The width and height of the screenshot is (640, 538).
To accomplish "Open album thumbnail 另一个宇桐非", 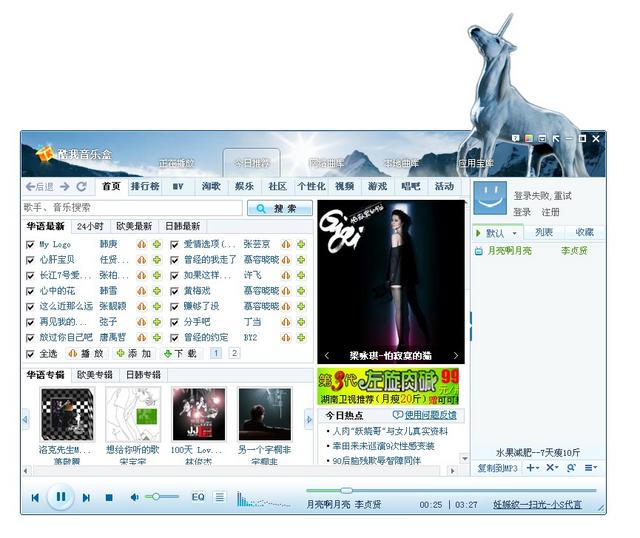I will 265,415.
